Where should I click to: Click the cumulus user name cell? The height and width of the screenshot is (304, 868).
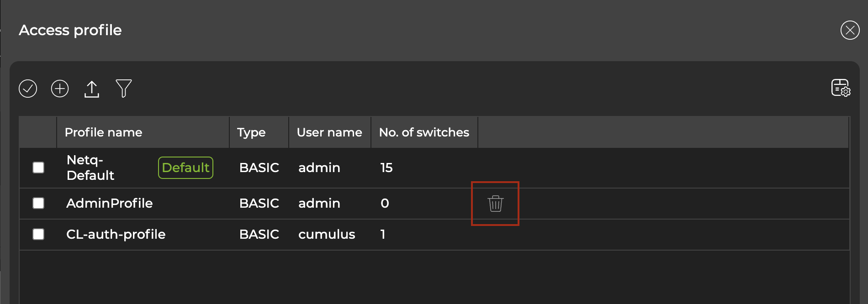[x=327, y=234]
